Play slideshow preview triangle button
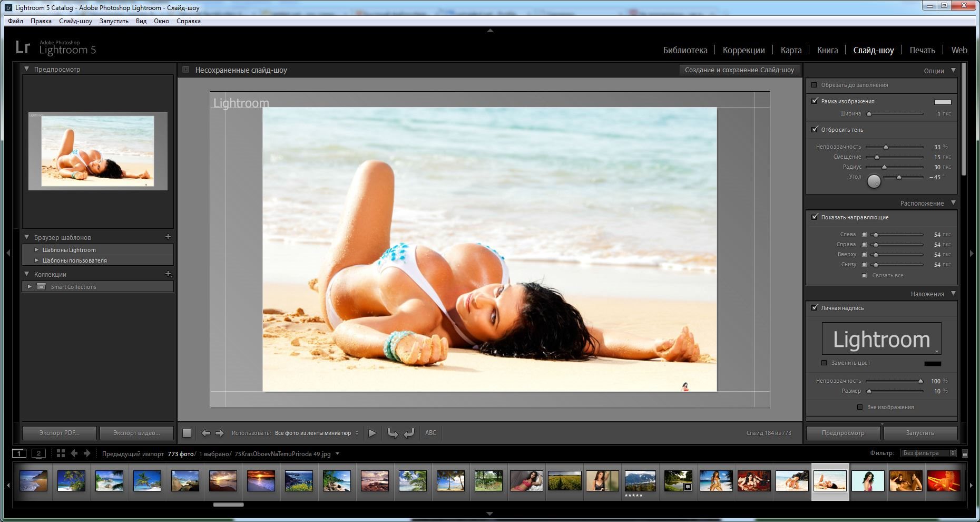 pyautogui.click(x=372, y=433)
